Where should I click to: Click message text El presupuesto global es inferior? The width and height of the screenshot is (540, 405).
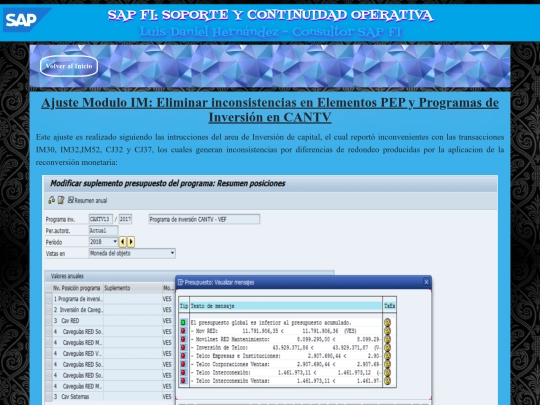pos(271,323)
